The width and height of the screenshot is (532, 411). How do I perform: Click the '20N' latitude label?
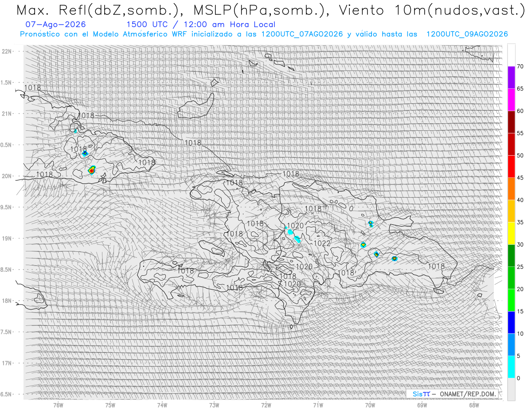(6, 176)
